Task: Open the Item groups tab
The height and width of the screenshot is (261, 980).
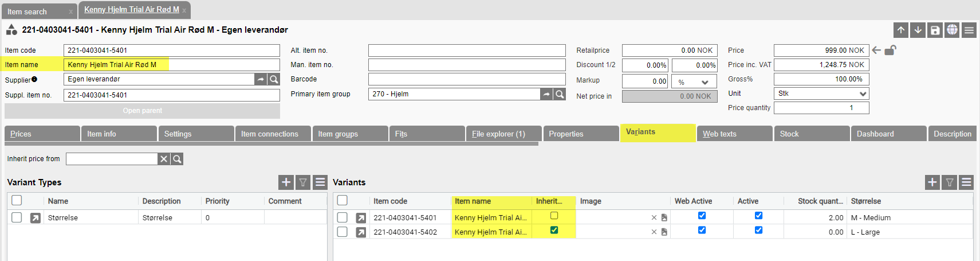Action: click(350, 134)
